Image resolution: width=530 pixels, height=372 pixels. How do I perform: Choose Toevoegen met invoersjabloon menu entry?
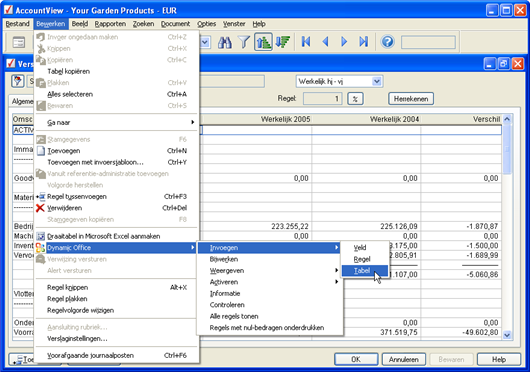pos(117,162)
